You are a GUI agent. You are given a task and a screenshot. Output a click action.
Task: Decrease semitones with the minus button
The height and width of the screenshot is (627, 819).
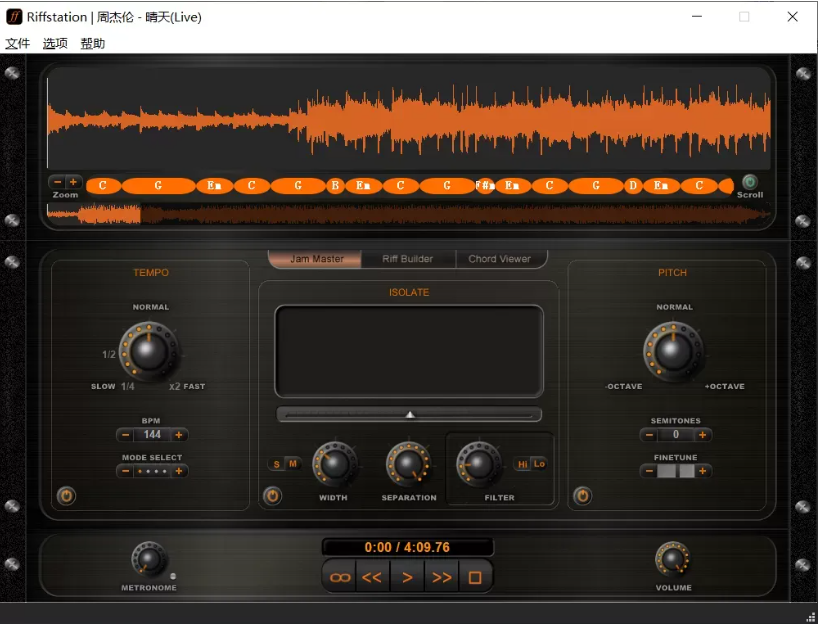tap(649, 435)
